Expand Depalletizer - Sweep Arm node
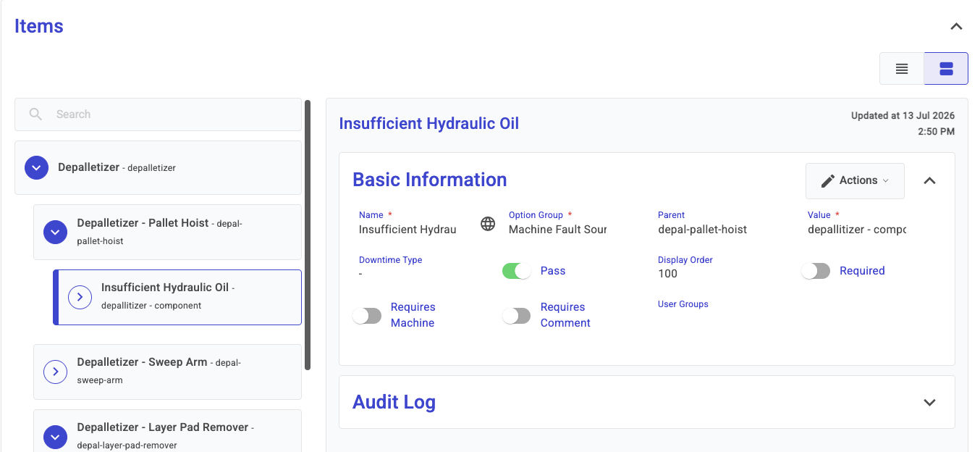Viewport: 980px width, 452px height. (x=55, y=371)
